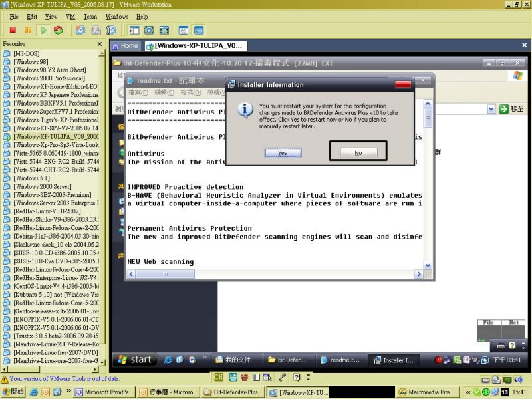Select the Windows-XP-TULIPA_V0... tab
The width and height of the screenshot is (532, 399).
[195, 45]
